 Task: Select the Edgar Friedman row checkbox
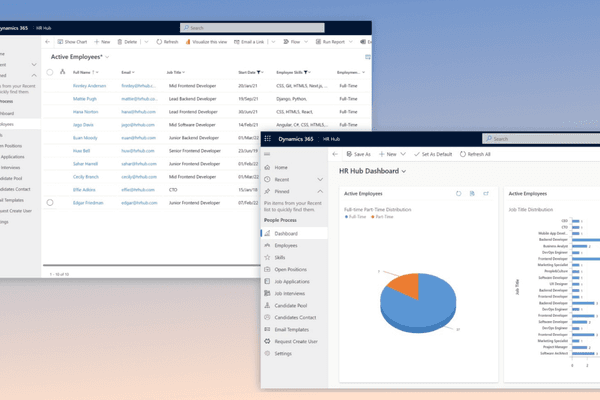pos(50,202)
